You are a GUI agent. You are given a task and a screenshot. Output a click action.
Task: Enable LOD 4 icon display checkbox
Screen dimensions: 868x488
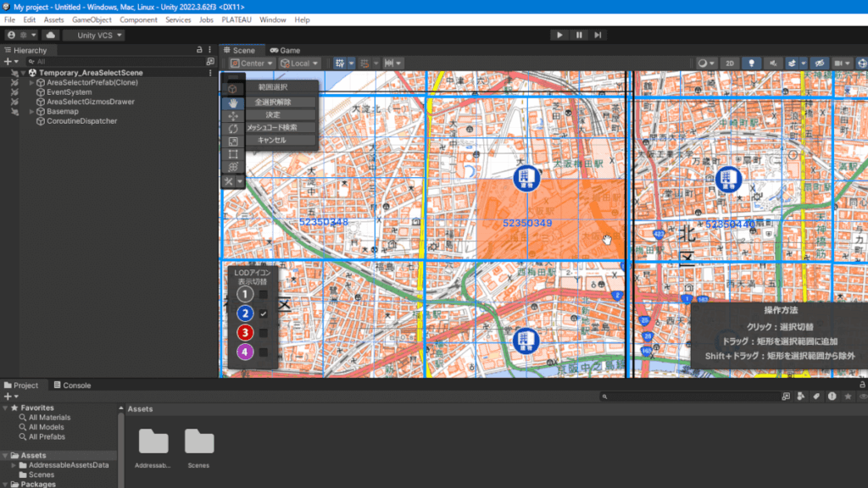point(264,352)
